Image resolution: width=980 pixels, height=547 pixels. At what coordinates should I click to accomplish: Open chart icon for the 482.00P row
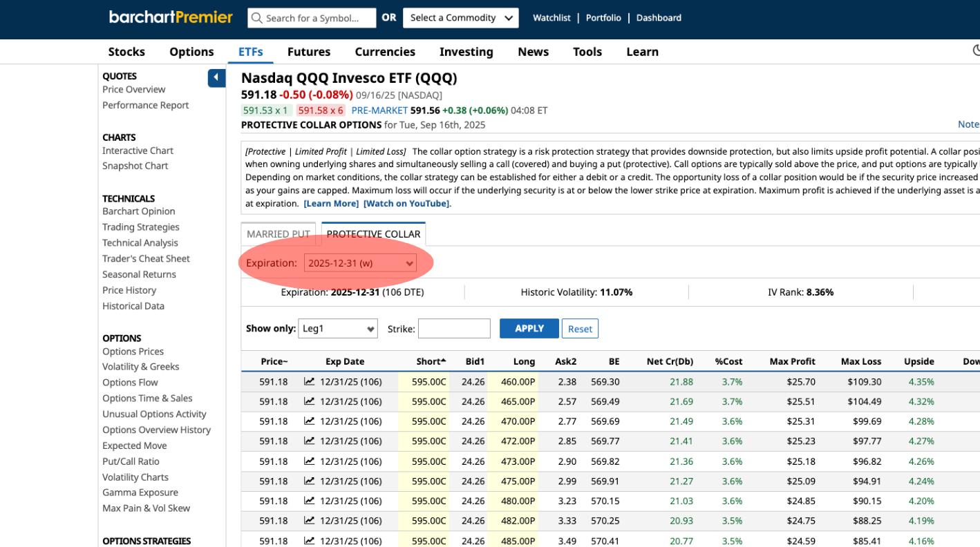tap(310, 521)
